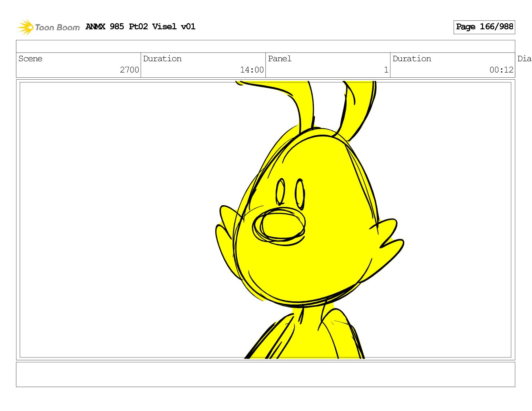The height and width of the screenshot is (411, 532).
Task: Click the Panel label
Action: tap(280, 59)
